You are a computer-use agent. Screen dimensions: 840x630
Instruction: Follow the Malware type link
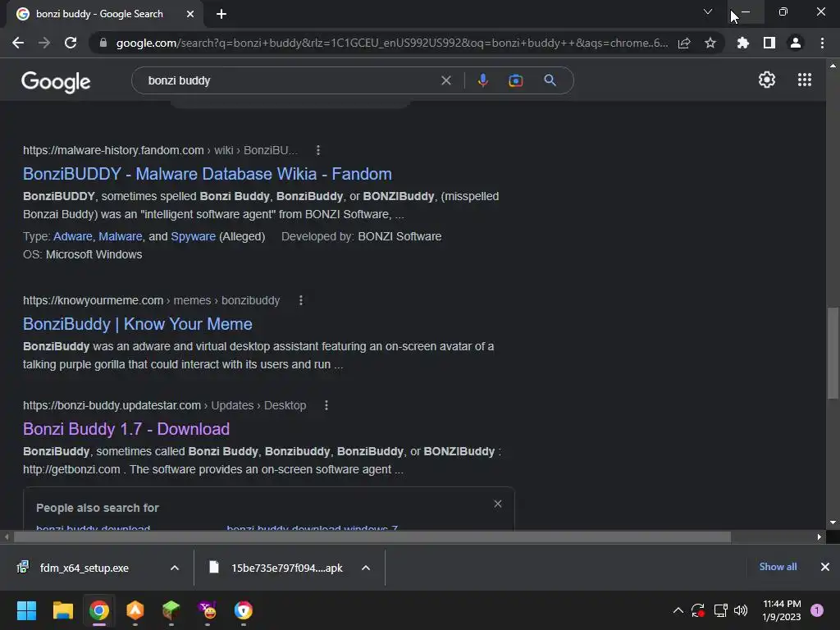coord(121,237)
